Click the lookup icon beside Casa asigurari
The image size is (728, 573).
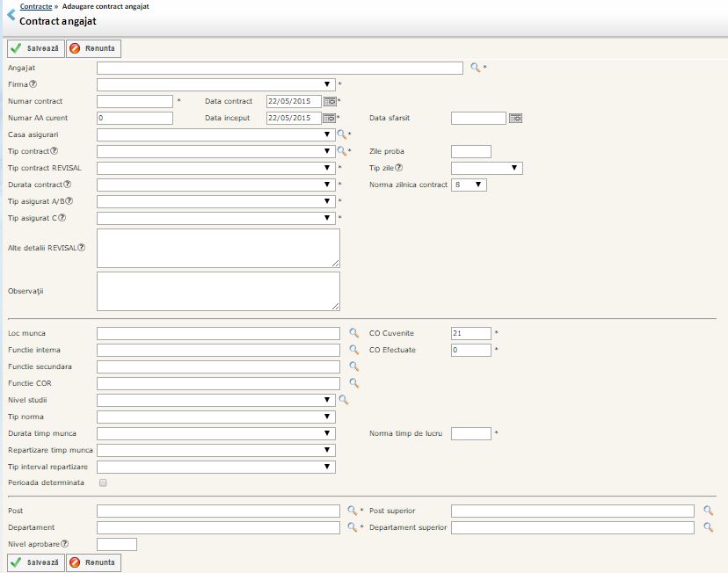(x=342, y=134)
